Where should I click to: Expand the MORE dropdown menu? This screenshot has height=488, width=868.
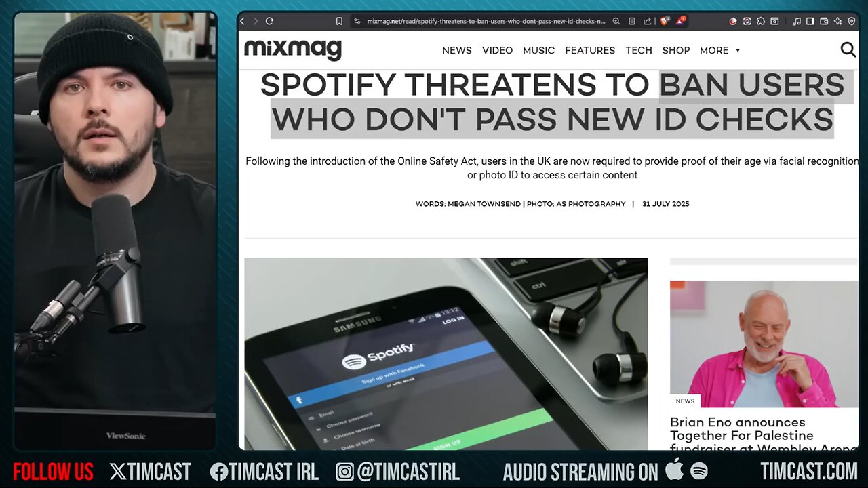(x=719, y=50)
